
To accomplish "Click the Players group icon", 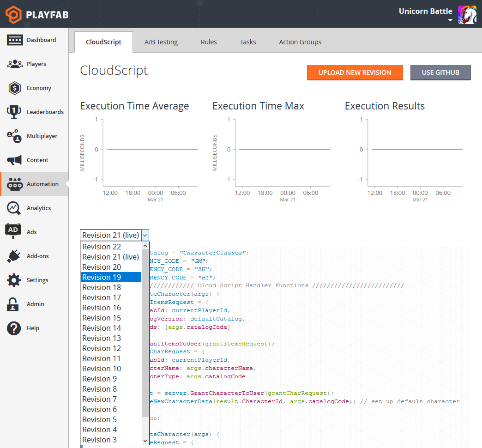I will (14, 64).
